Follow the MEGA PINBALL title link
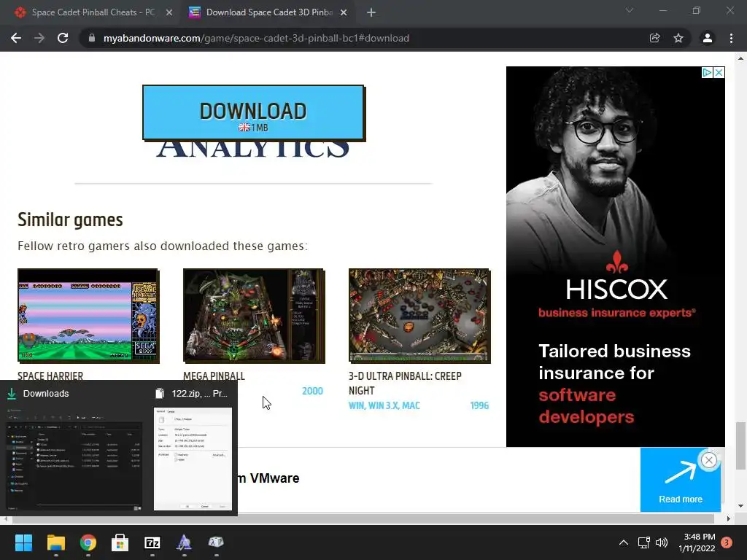 click(214, 376)
